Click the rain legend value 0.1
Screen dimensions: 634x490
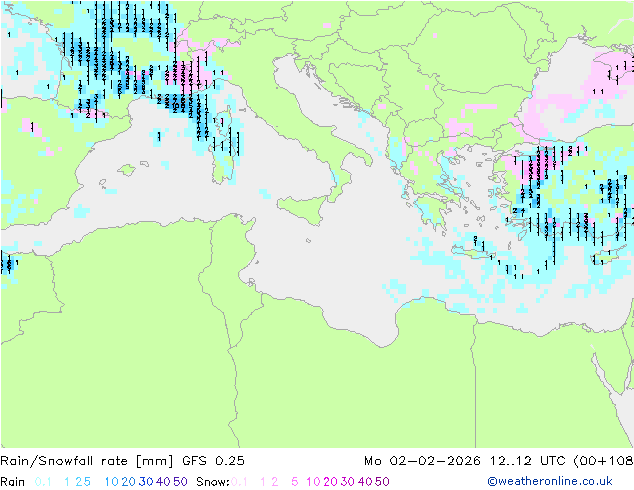(x=43, y=482)
